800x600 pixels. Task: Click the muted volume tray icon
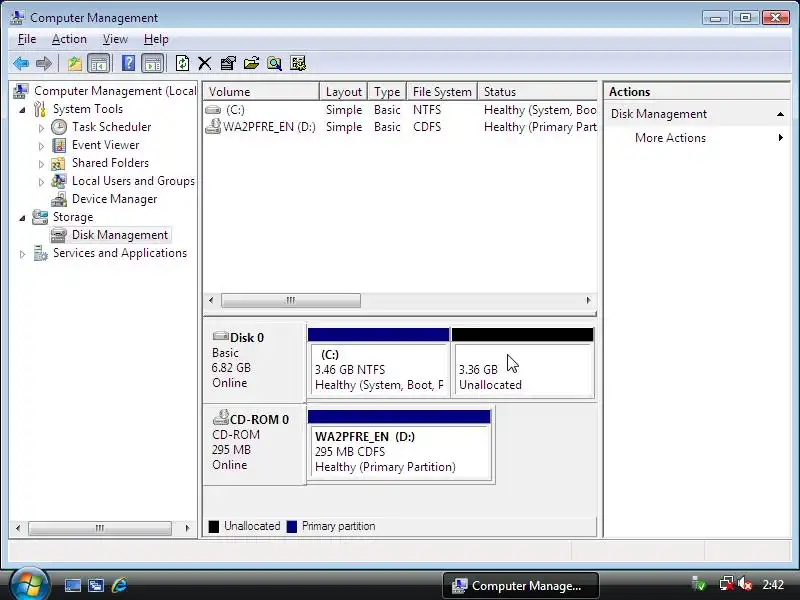(x=745, y=584)
